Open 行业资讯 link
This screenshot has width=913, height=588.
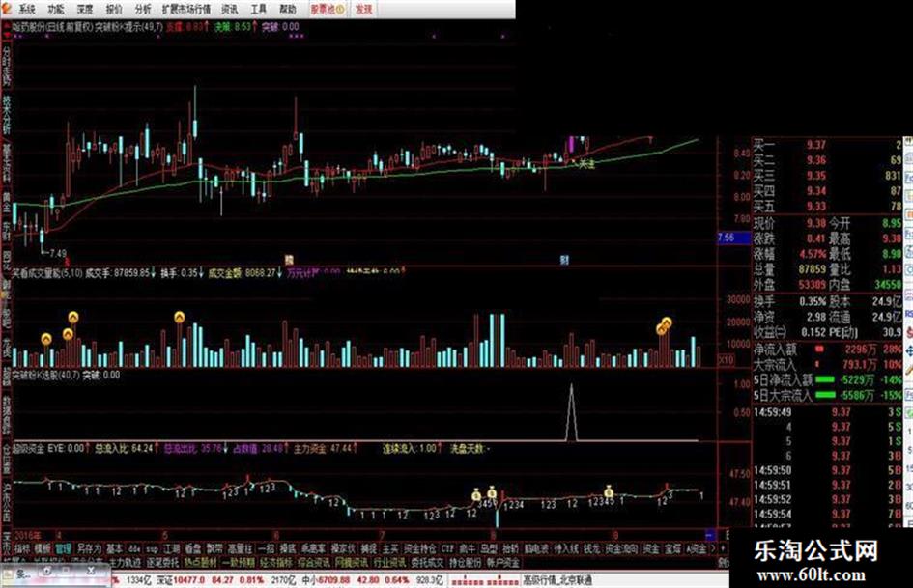click(x=389, y=563)
